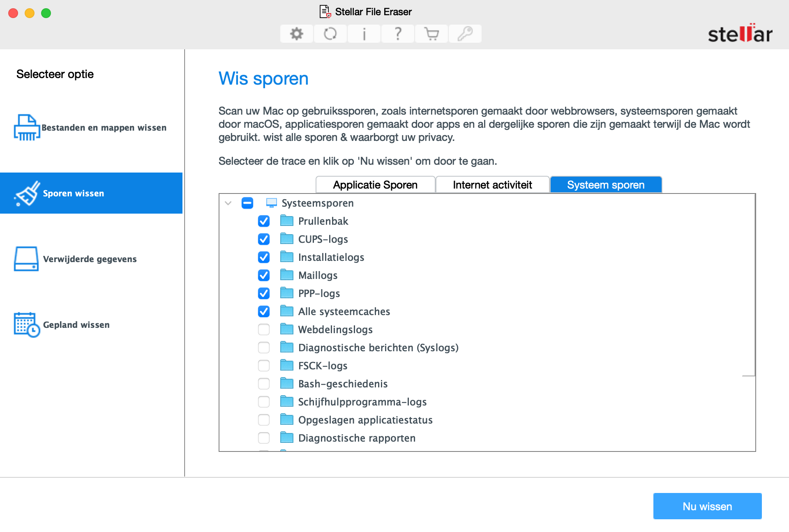This screenshot has width=789, height=532.
Task: Collapse the Systeemsporen tree node
Action: click(x=228, y=203)
